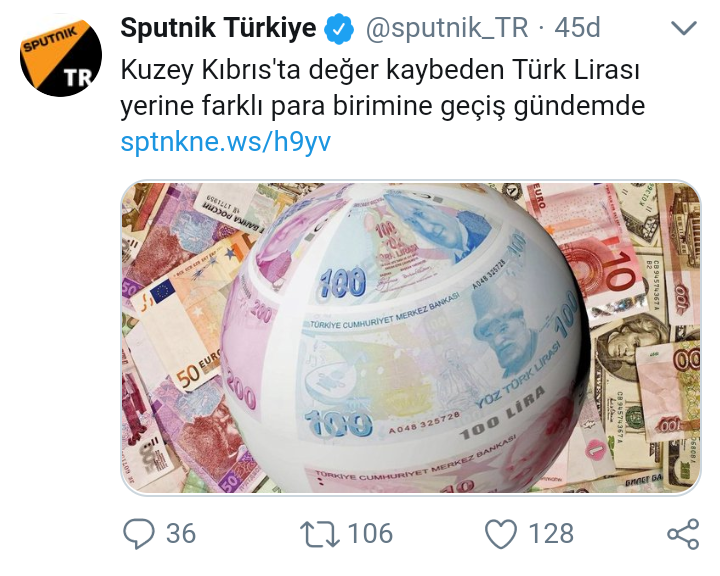
Task: Like the tweet with heart icon
Action: click(501, 534)
